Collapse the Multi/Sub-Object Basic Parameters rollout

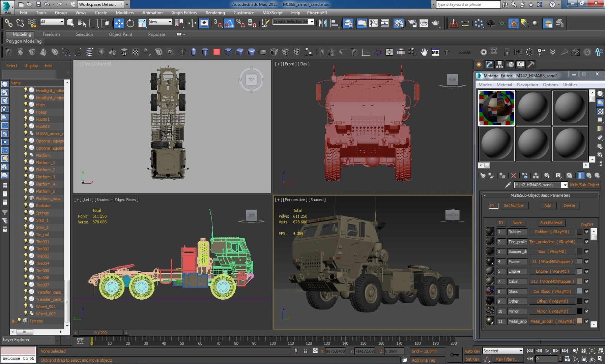coord(485,195)
